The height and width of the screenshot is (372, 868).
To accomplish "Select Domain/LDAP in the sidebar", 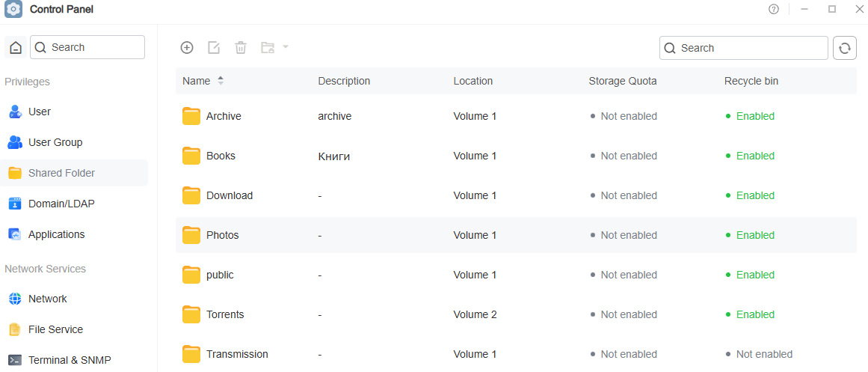I will 61,204.
